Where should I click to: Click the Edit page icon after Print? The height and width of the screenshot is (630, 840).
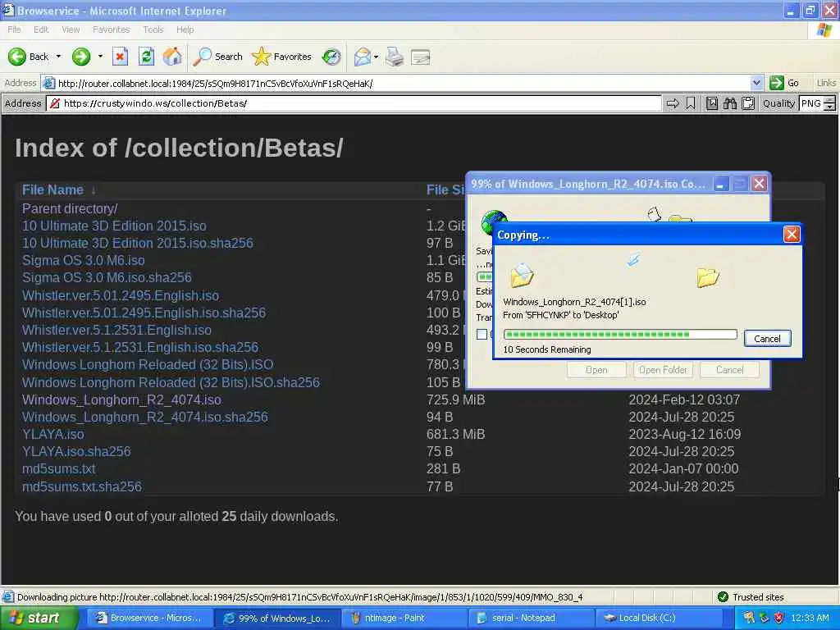point(421,57)
